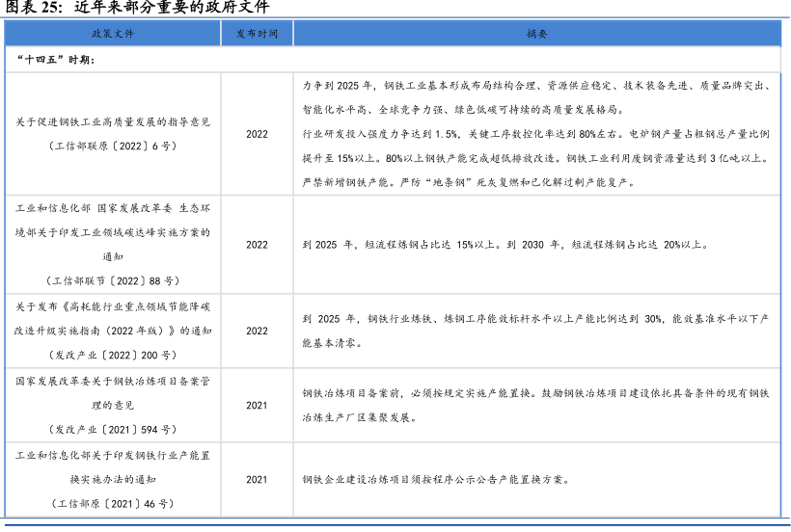This screenshot has width=791, height=532.
Task: Click the summary about 能效标杆水平 reaching 30%
Action: pos(536,330)
